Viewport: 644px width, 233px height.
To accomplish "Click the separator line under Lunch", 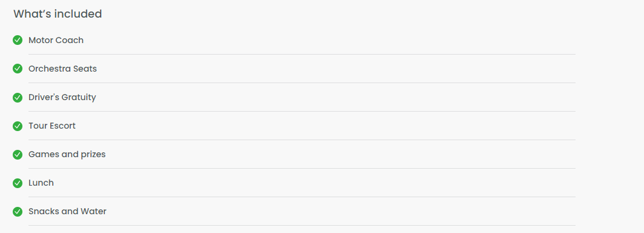I will [302, 197].
